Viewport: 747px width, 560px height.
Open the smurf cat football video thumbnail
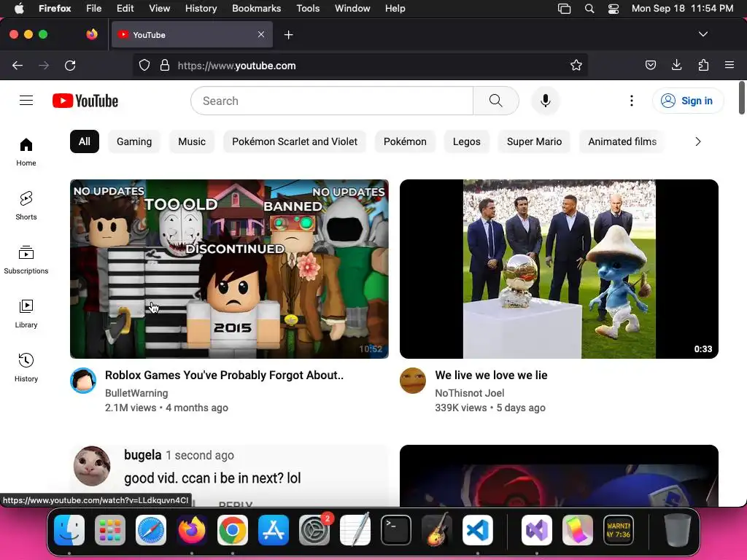pyautogui.click(x=559, y=268)
